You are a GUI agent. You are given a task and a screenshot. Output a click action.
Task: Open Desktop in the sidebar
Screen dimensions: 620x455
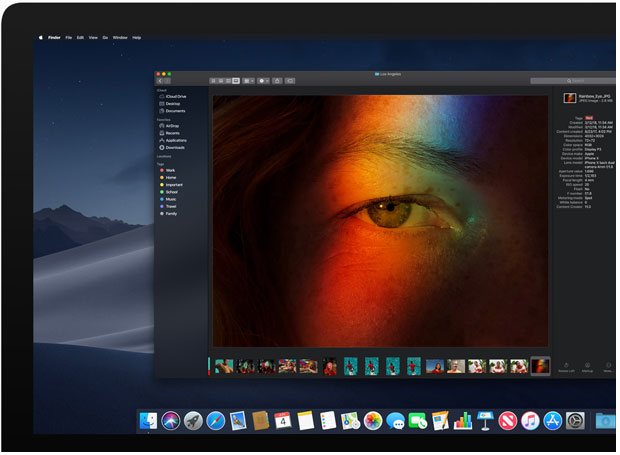[170, 104]
